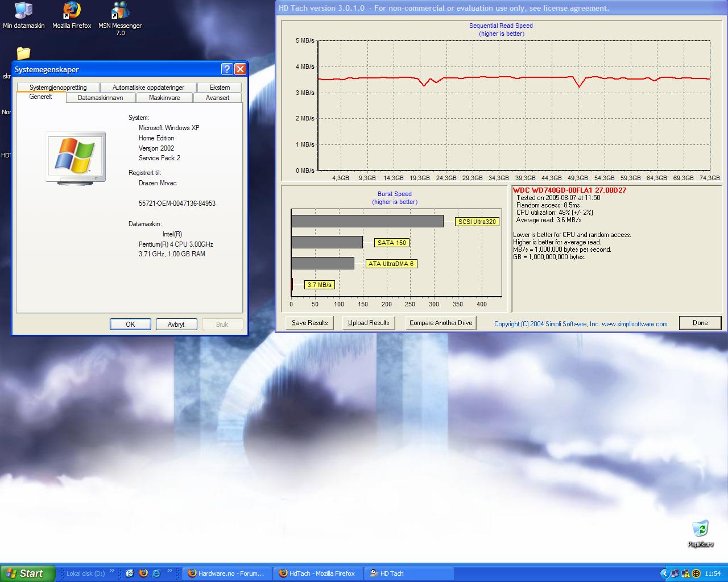Click Upload Results in HD Tach
This screenshot has height=582, width=728.
[369, 323]
